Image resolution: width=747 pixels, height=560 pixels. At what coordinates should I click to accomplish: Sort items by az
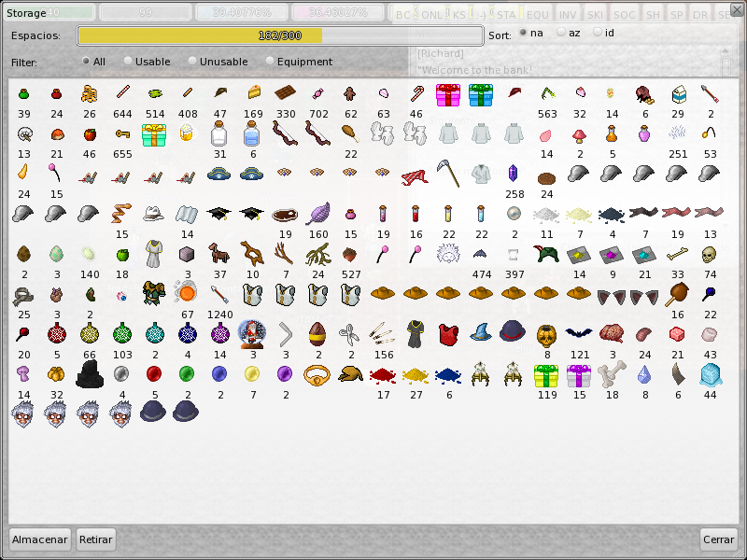pyautogui.click(x=569, y=33)
